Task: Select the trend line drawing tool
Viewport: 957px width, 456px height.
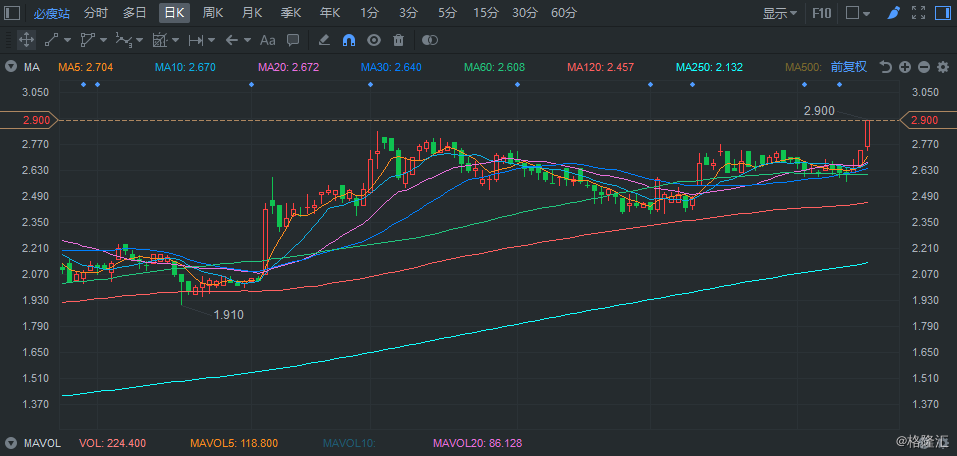Action: pyautogui.click(x=52, y=40)
